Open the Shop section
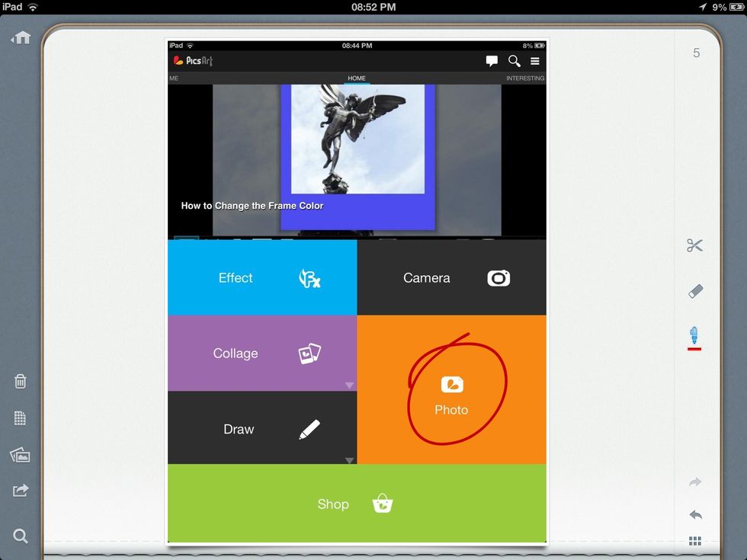Viewport: 747px width, 560px height. [356, 504]
